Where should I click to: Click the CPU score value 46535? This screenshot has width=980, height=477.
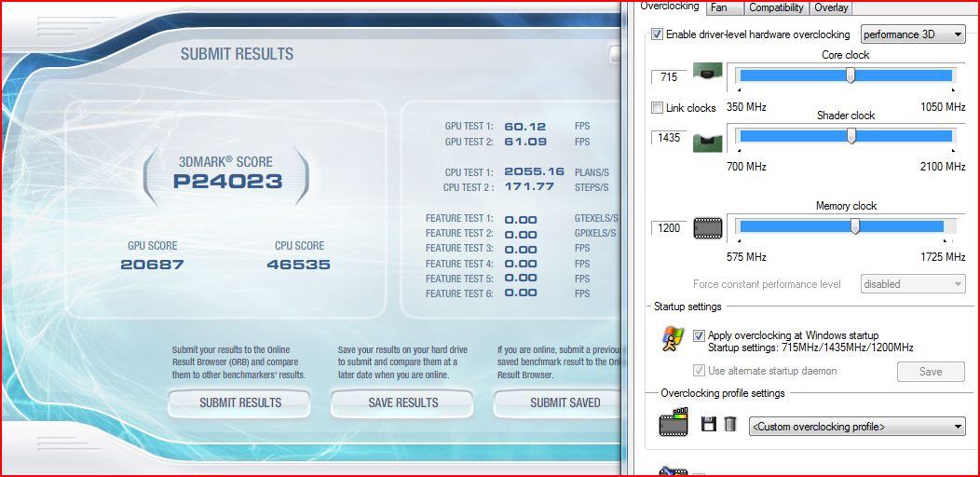point(299,265)
